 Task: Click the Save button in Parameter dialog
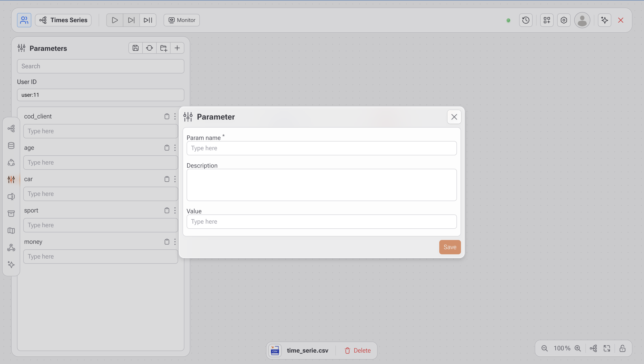click(450, 247)
